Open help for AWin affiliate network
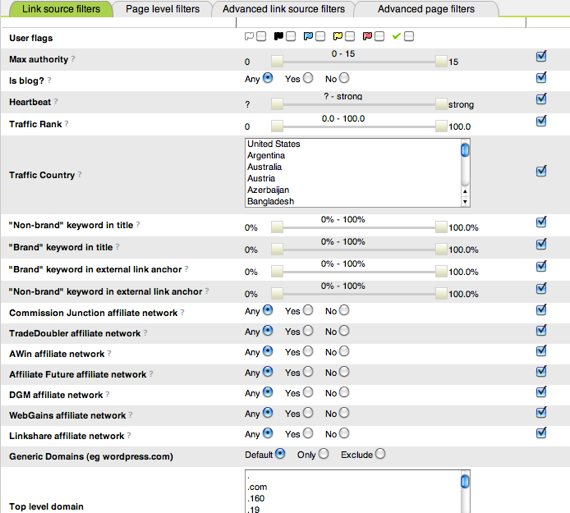 click(109, 353)
